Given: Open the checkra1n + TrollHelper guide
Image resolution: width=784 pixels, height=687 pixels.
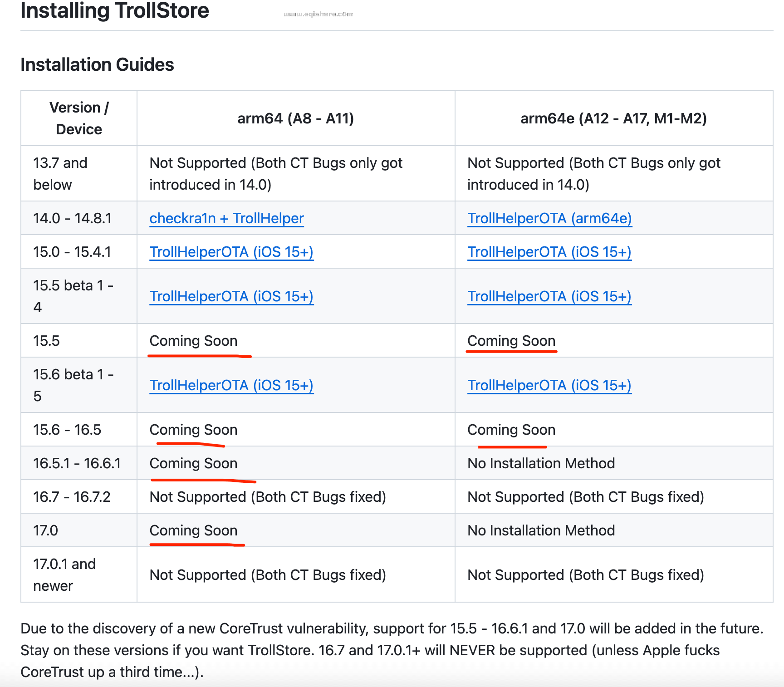Looking at the screenshot, I should point(226,218).
